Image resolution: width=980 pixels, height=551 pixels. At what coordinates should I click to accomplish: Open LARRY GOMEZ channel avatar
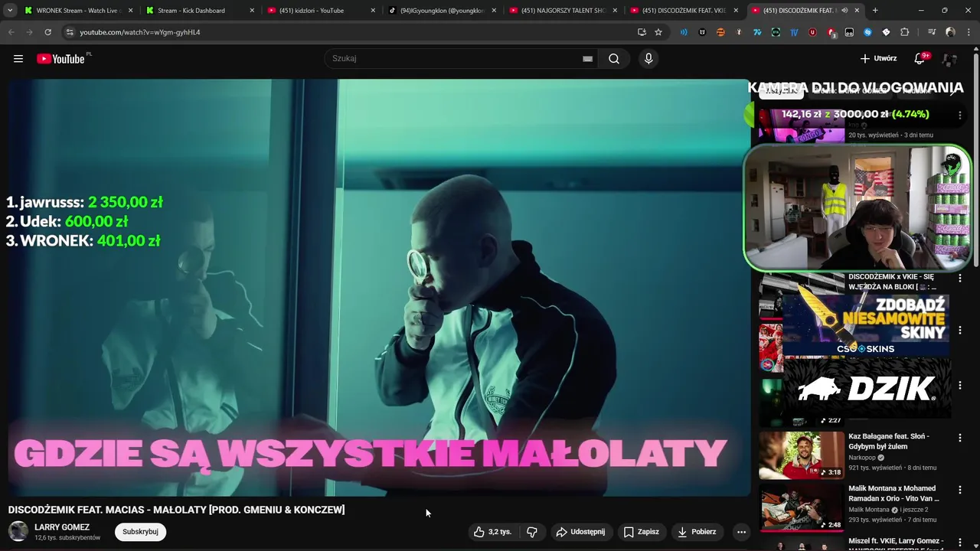coord(18,531)
